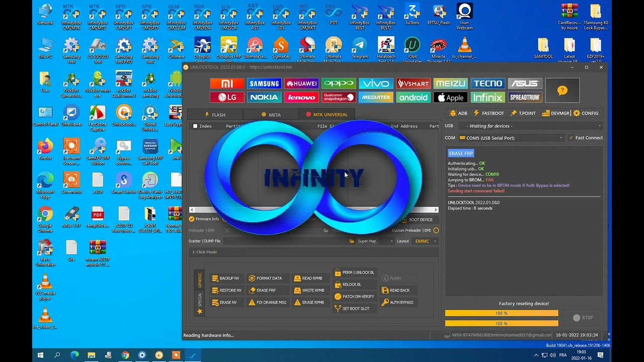Open the help question mark panel

(x=562, y=90)
